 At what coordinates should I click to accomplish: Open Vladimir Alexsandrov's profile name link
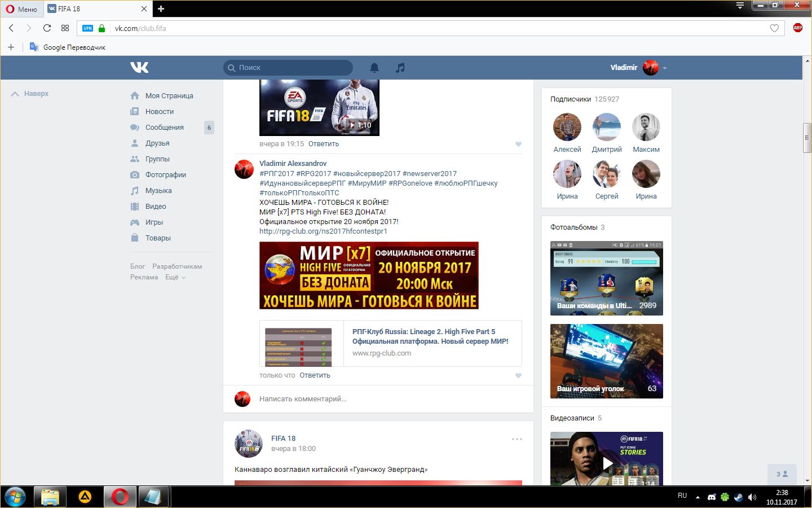293,164
